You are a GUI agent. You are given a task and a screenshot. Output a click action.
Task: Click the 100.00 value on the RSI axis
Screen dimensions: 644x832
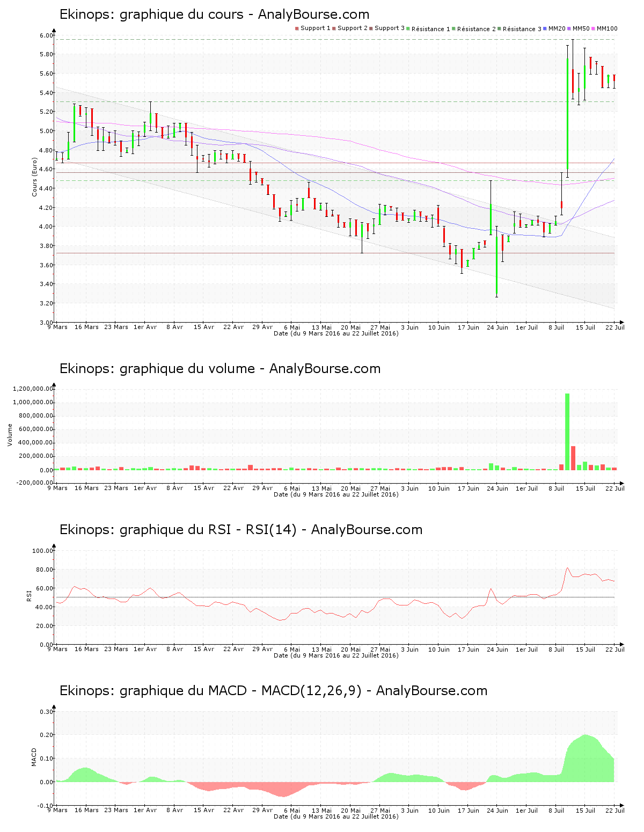(x=43, y=551)
